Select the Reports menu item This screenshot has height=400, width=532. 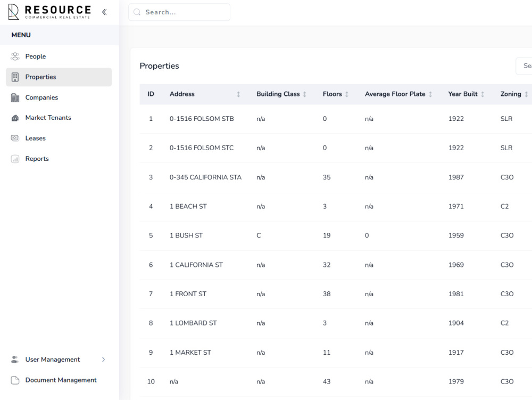(x=59, y=159)
